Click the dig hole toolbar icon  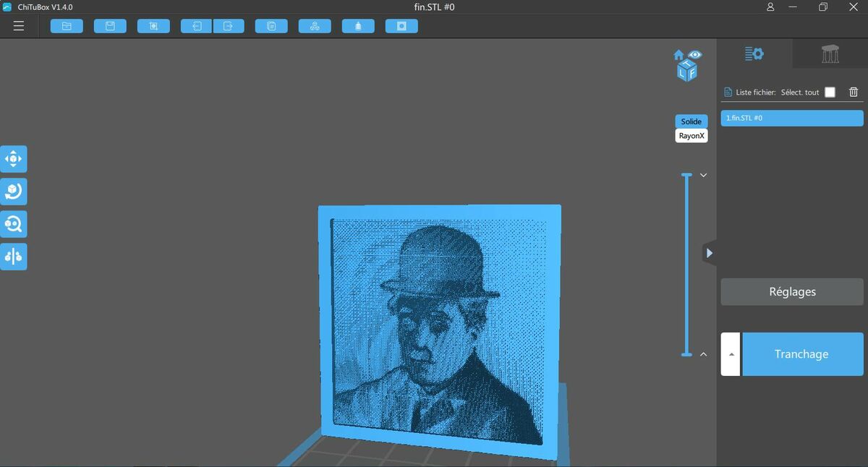(401, 26)
